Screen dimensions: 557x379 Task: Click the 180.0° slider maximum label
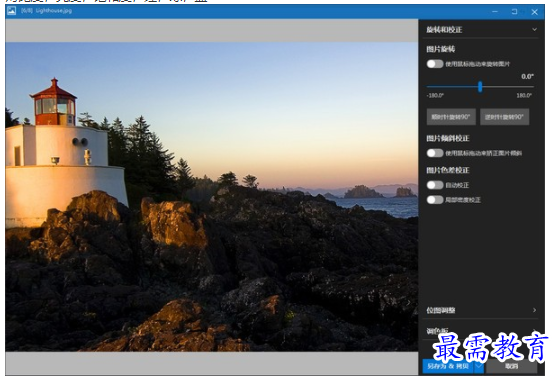pyautogui.click(x=524, y=96)
